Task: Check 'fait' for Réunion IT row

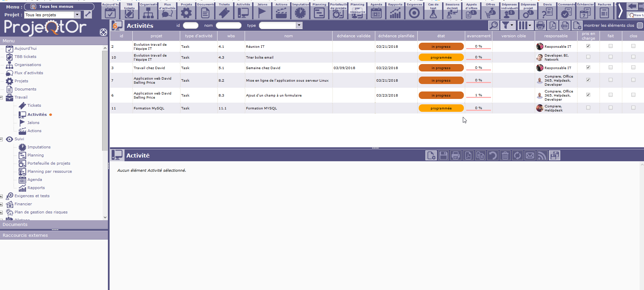Action: point(611,46)
